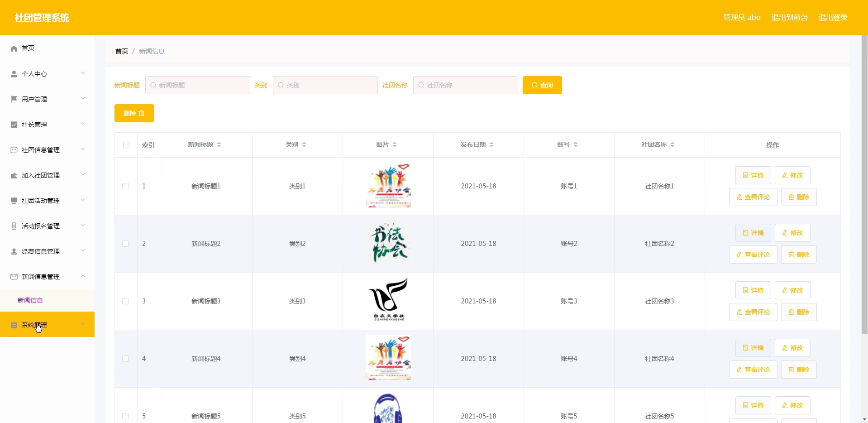Screen dimensions: 868x423
Task: Check the checkbox for row 1
Action: click(125, 186)
